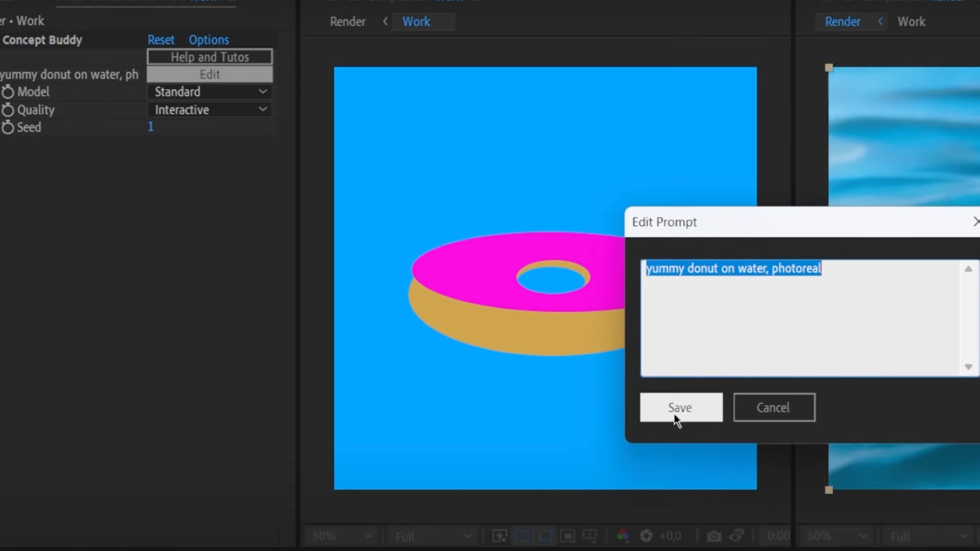The width and height of the screenshot is (980, 551).
Task: Toggle the Quality stopwatch icon
Action: [x=8, y=110]
